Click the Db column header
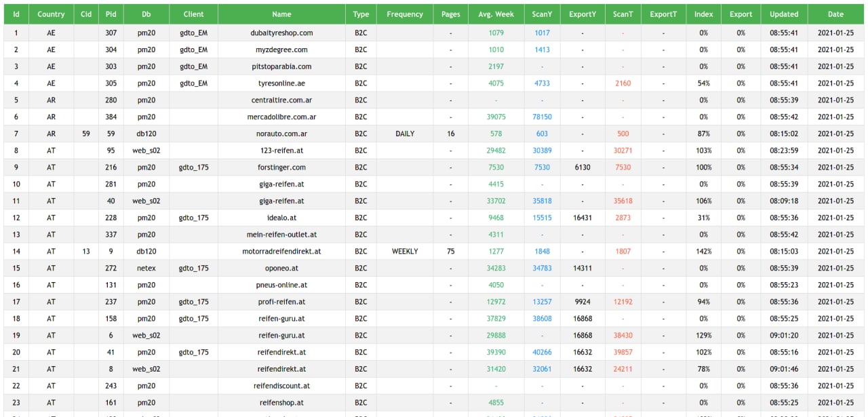868x417 pixels. pyautogui.click(x=146, y=14)
